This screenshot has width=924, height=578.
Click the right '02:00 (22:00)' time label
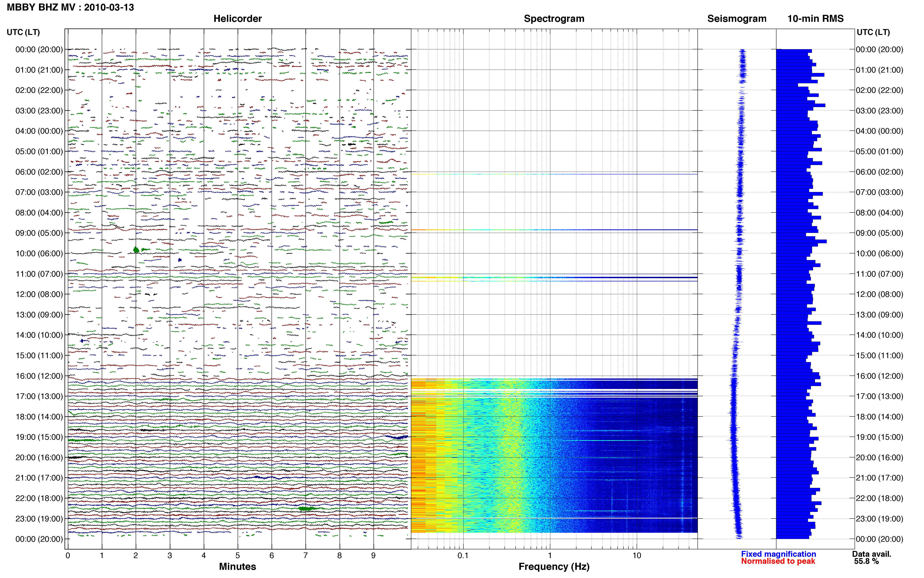click(x=879, y=90)
